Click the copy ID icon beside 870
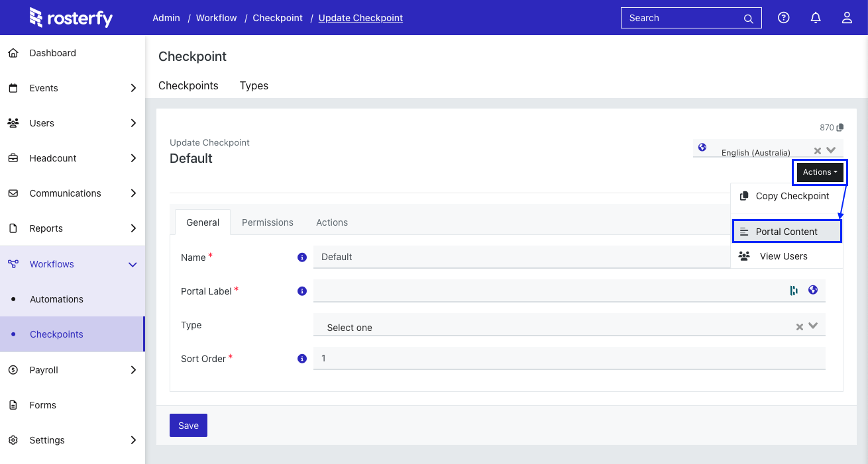Viewport: 868px width, 464px height. pyautogui.click(x=840, y=128)
